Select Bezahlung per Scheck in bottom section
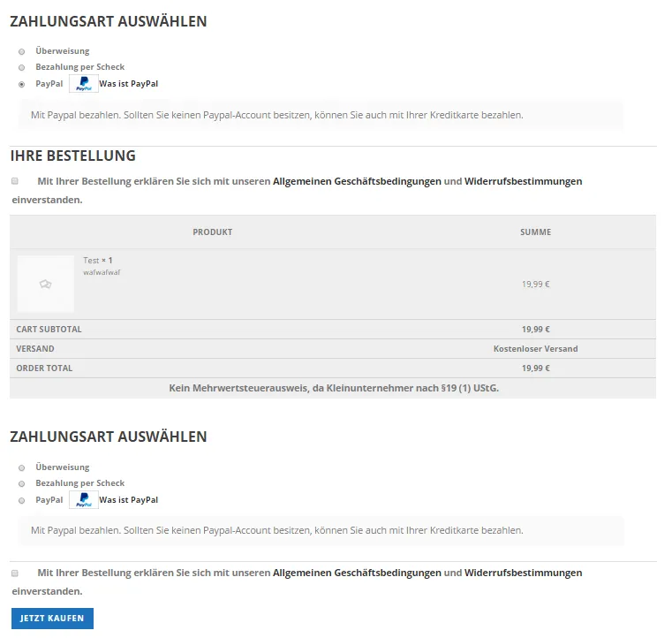The image size is (672, 638). [x=21, y=483]
